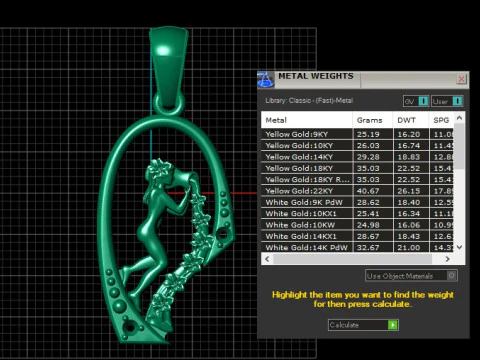Click the 25.19 grams value for 9KY
This screenshot has width=480, height=360.
(x=368, y=134)
